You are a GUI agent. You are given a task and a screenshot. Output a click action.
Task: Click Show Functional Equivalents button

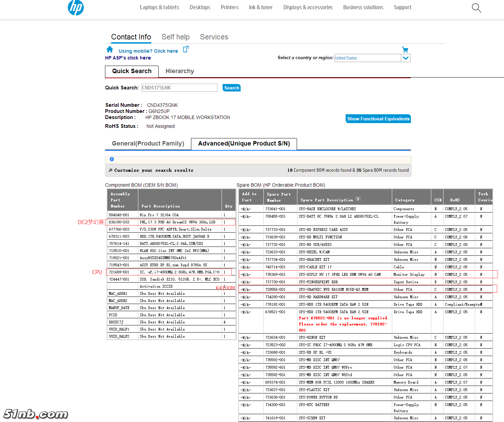coord(378,119)
